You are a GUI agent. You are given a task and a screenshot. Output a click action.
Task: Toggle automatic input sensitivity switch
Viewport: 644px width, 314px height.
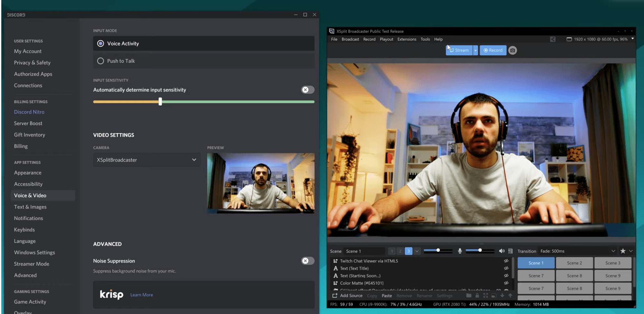308,90
